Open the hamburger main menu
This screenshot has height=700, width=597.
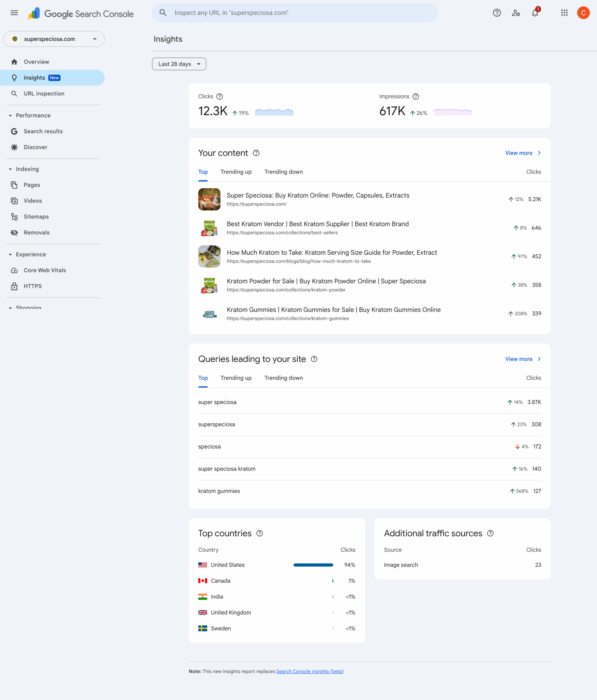click(14, 13)
